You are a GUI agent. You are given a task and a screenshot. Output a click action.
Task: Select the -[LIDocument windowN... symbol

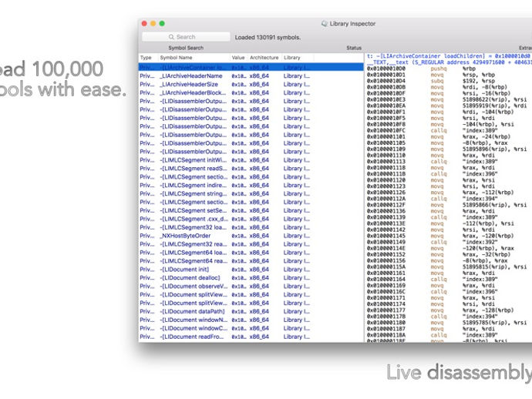click(x=251, y=320)
